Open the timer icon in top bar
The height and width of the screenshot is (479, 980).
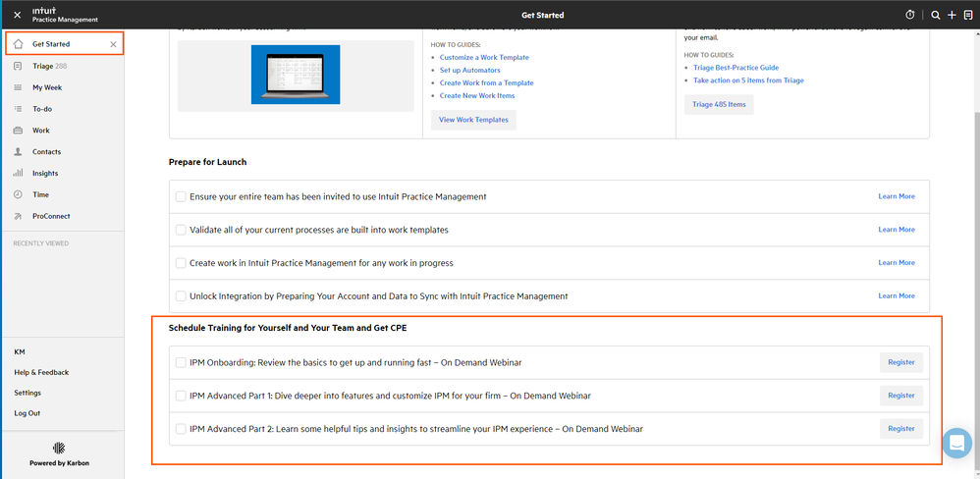coord(909,16)
